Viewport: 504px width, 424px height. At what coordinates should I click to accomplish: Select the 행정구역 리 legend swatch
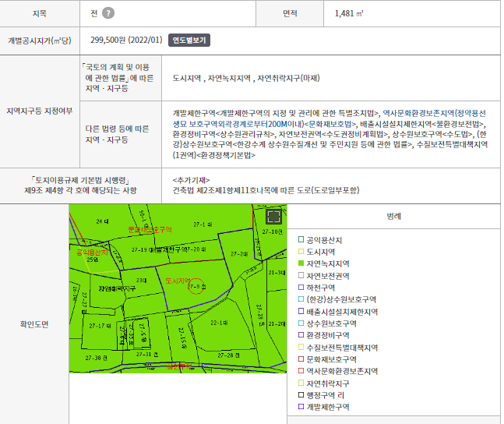[301, 394]
